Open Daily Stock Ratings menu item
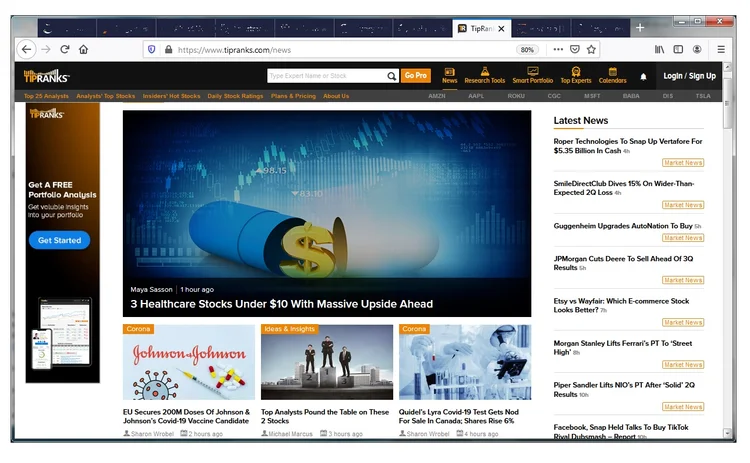Image resolution: width=750 pixels, height=463 pixels. tap(235, 96)
